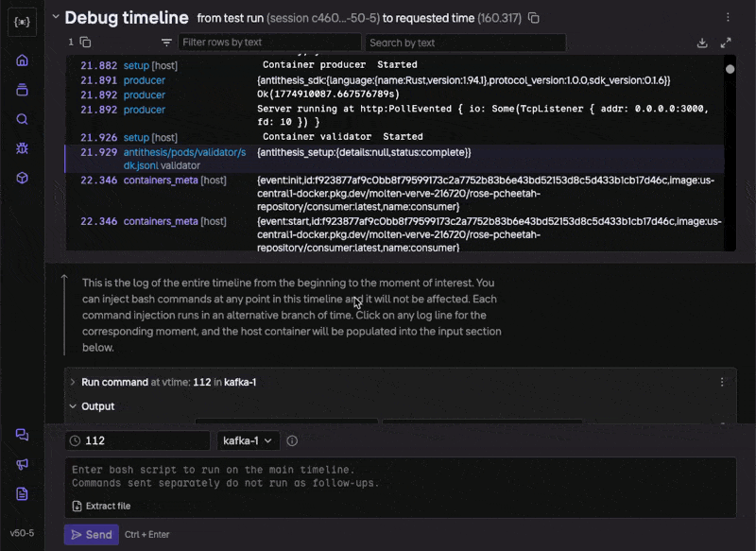This screenshot has width=756, height=551.
Task: Open the announcements megaphone icon
Action: click(x=22, y=464)
